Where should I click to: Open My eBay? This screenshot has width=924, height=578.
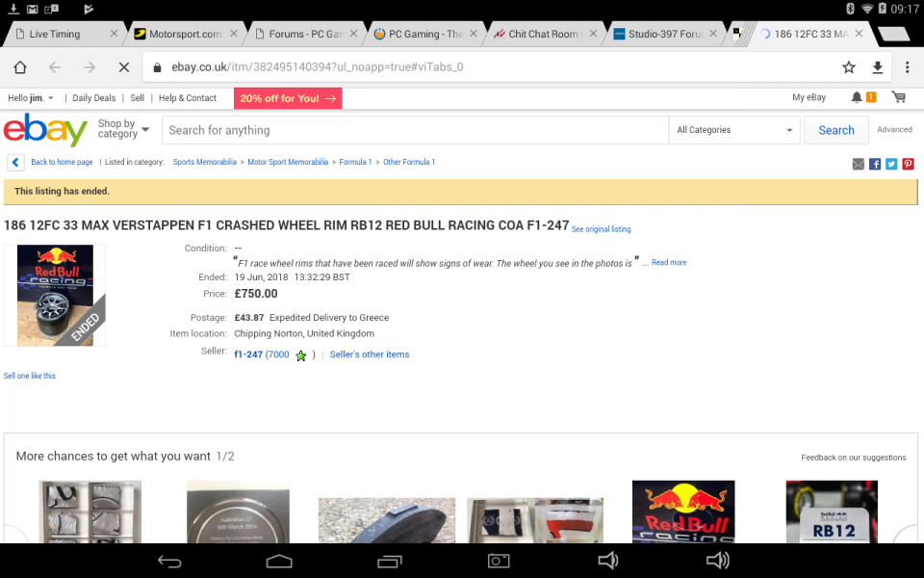pyautogui.click(x=808, y=97)
